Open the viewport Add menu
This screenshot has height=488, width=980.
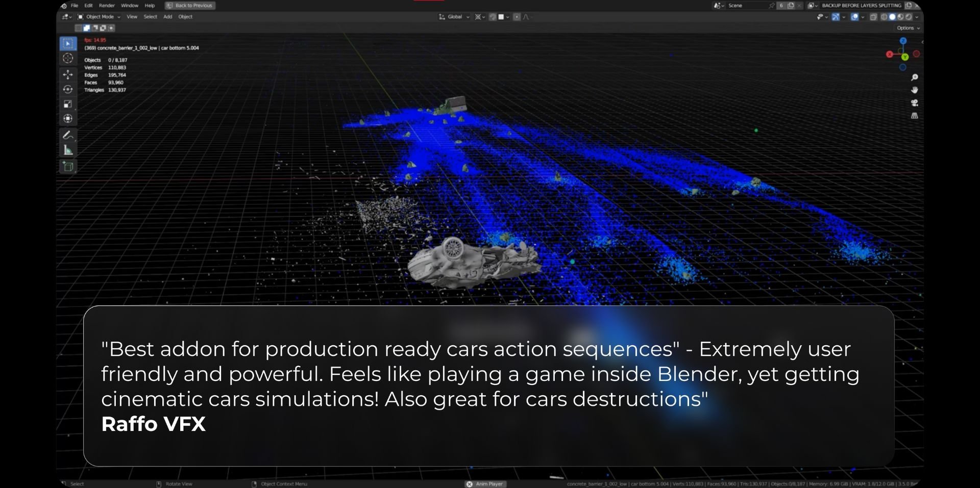[168, 17]
